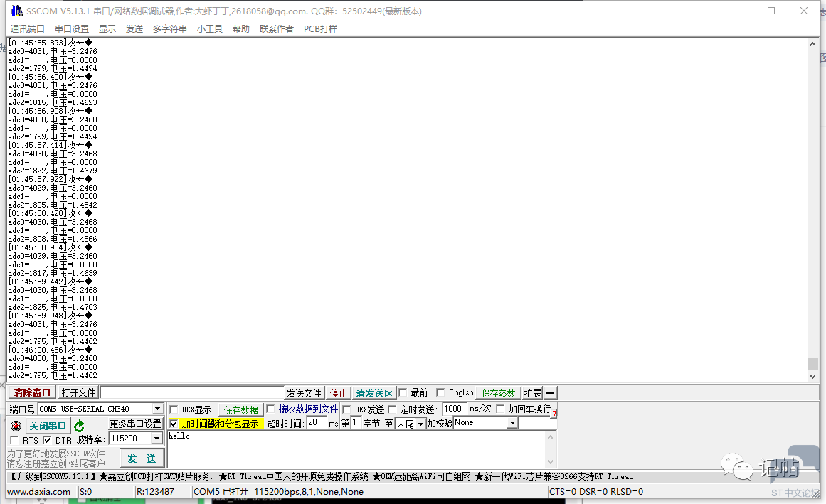
Task: Click the file path input field
Action: [192, 392]
